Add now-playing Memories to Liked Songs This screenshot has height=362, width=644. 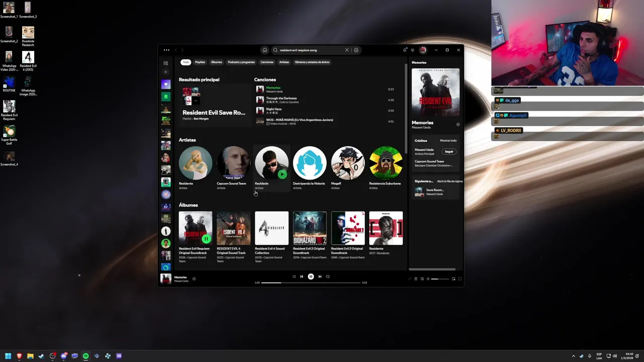click(194, 279)
